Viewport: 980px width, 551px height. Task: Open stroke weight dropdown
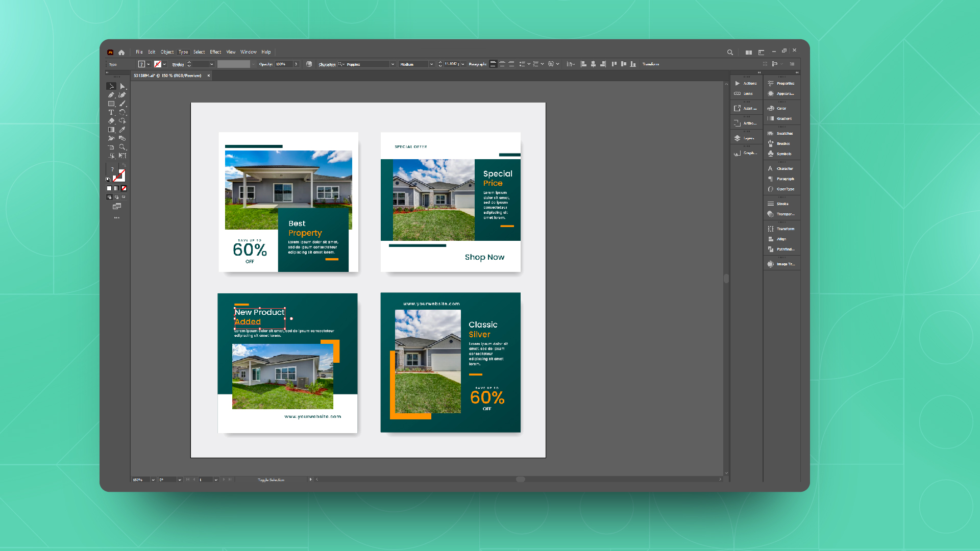(212, 64)
